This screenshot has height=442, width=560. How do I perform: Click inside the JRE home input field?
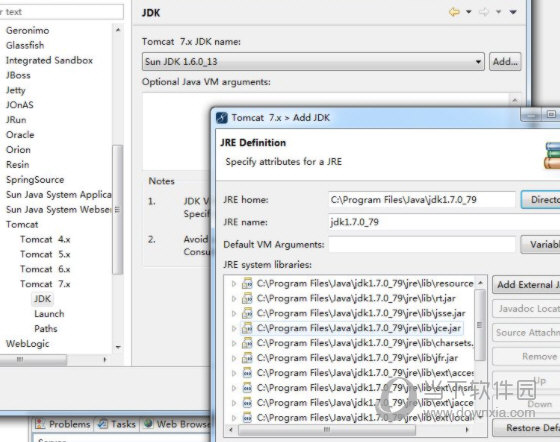pos(421,200)
